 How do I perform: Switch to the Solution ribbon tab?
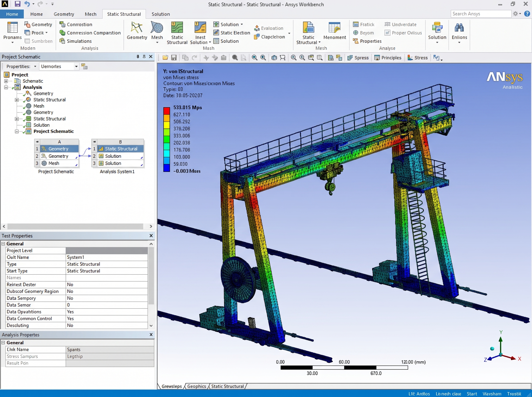point(160,14)
